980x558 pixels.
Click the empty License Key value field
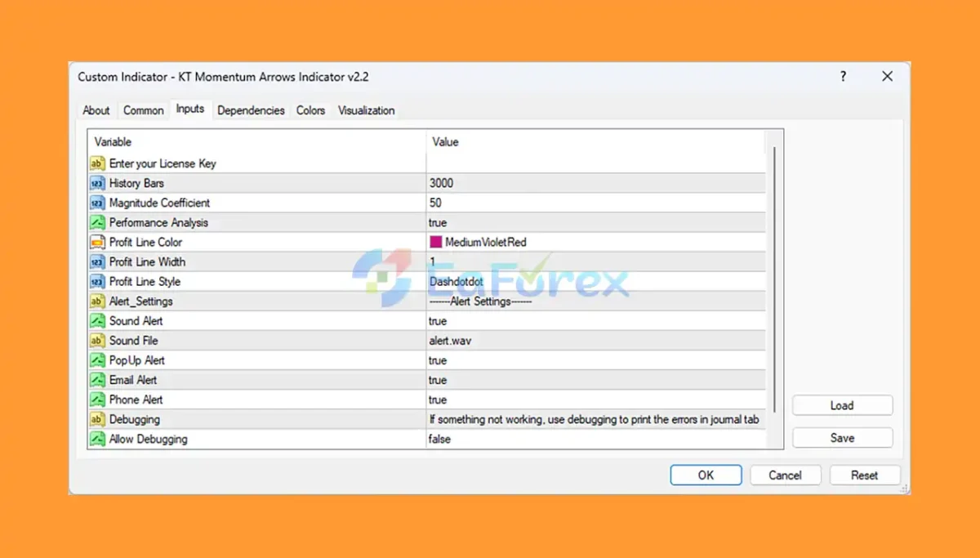click(x=596, y=163)
